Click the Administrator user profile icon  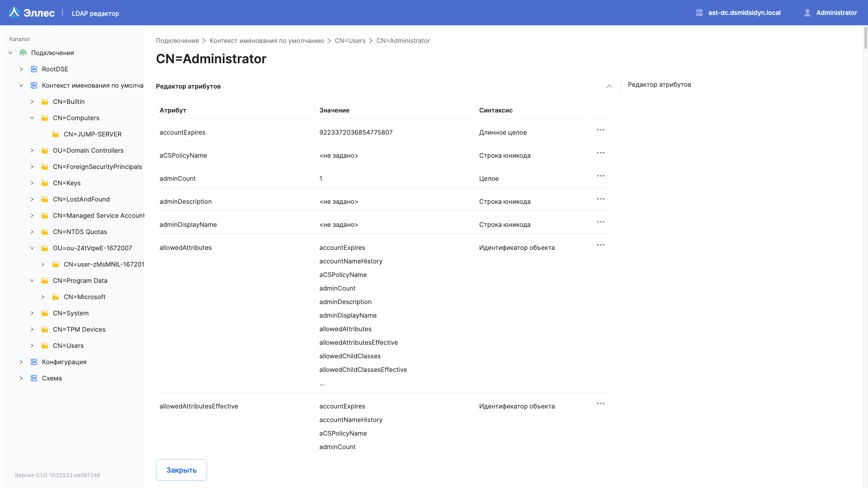point(807,12)
